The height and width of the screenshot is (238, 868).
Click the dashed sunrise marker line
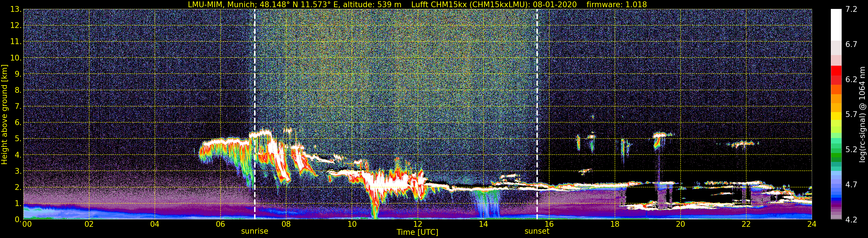pos(255,115)
